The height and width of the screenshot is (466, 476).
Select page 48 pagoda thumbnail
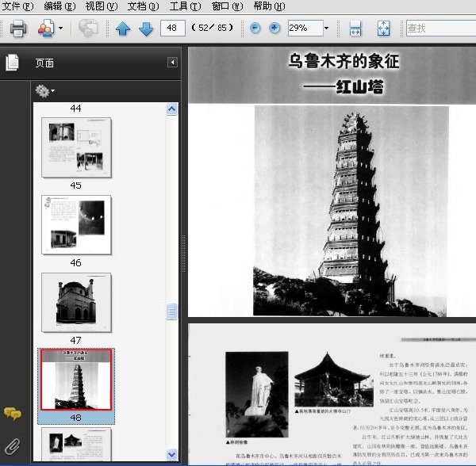pyautogui.click(x=76, y=380)
